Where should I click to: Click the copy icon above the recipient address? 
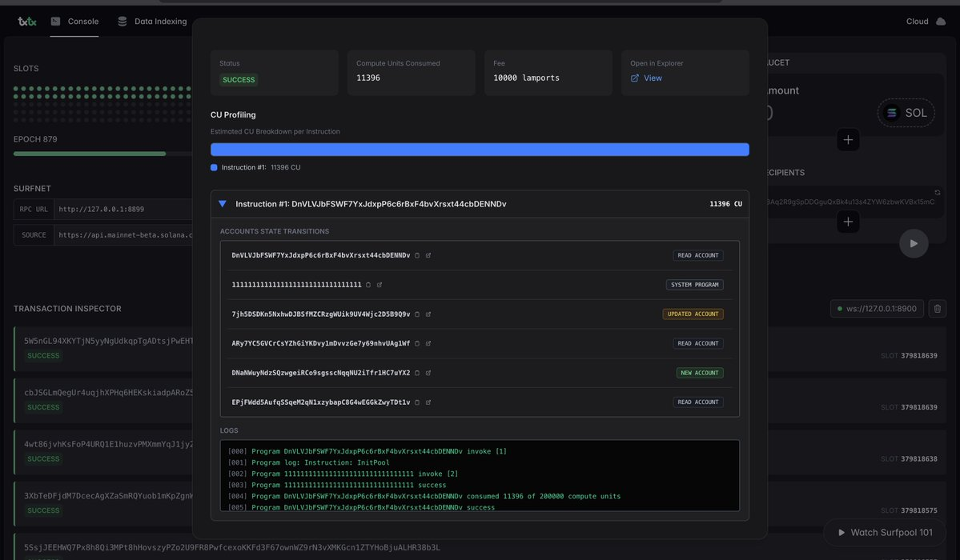pyautogui.click(x=938, y=192)
